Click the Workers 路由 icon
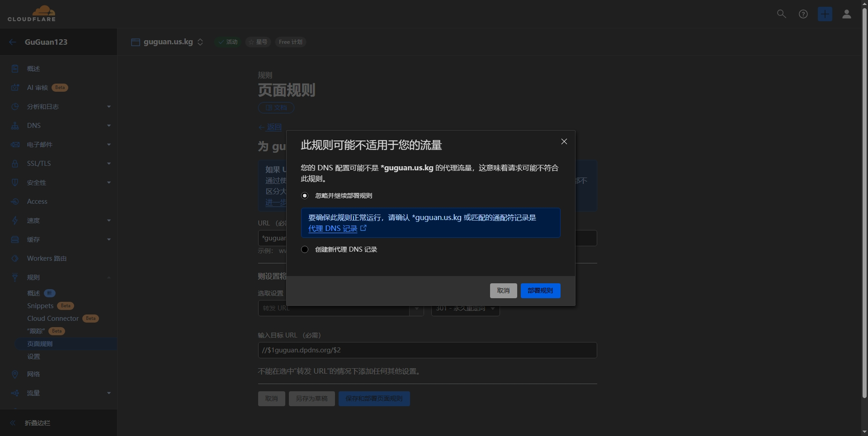The height and width of the screenshot is (436, 868). pyautogui.click(x=15, y=258)
